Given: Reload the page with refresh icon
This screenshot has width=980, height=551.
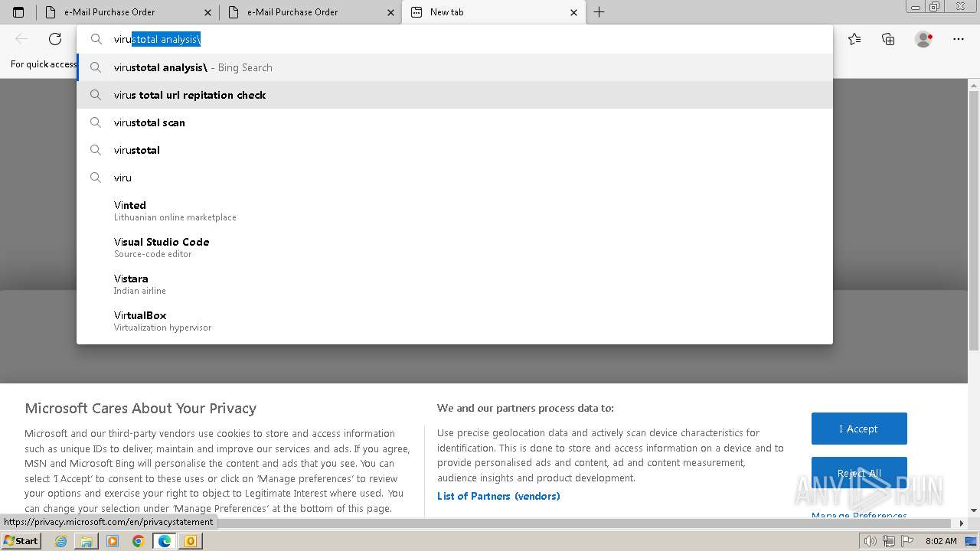Looking at the screenshot, I should click(55, 39).
